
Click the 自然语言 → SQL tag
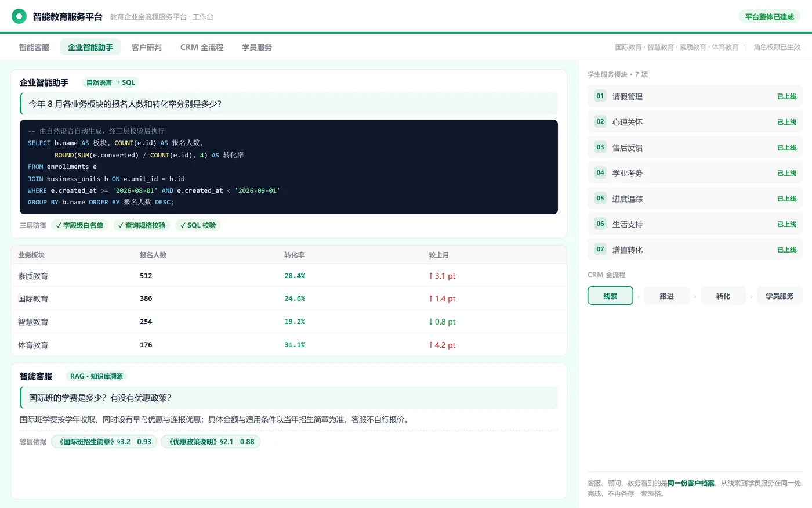pyautogui.click(x=110, y=82)
